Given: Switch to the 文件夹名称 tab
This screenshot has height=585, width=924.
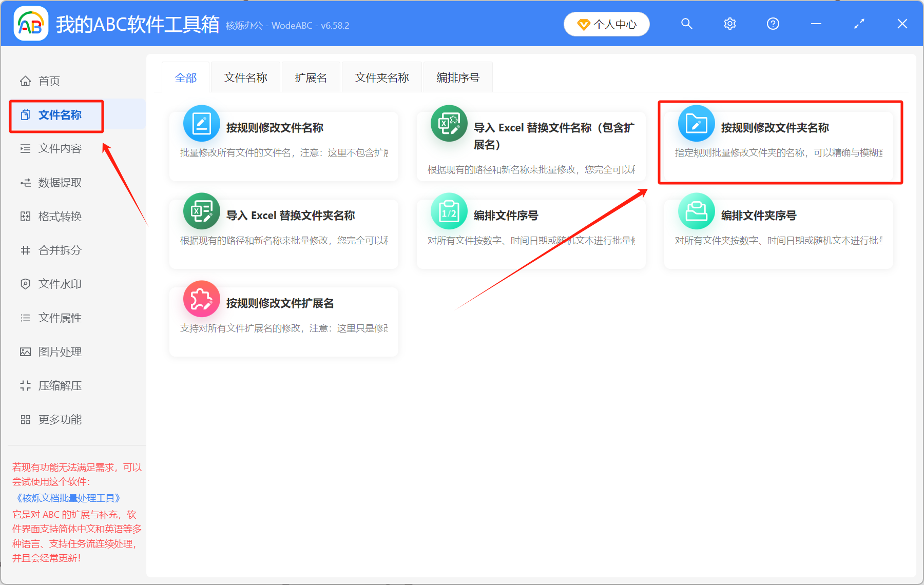Looking at the screenshot, I should 381,77.
